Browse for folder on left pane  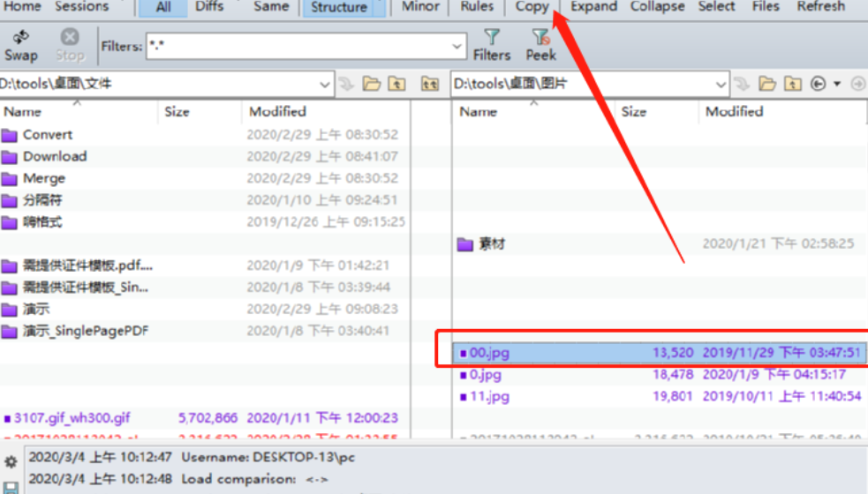pos(372,84)
